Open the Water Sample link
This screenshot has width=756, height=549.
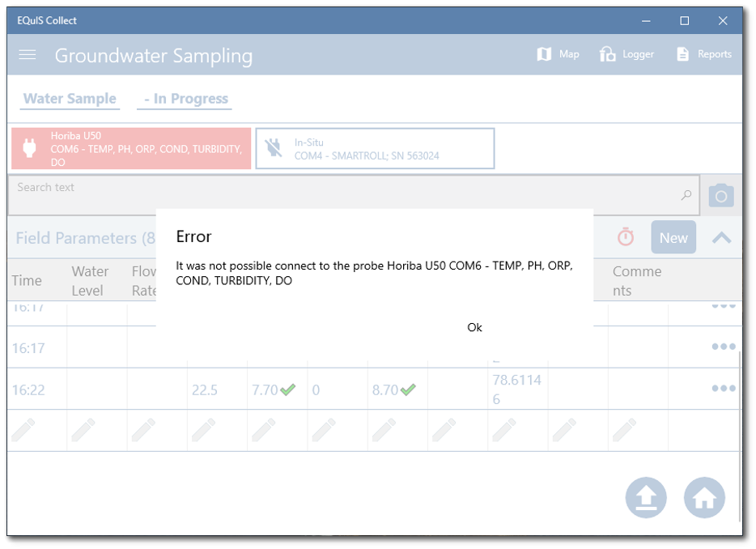(70, 99)
